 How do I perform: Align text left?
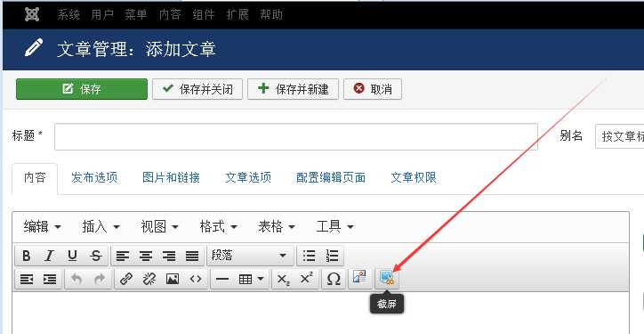pos(123,256)
